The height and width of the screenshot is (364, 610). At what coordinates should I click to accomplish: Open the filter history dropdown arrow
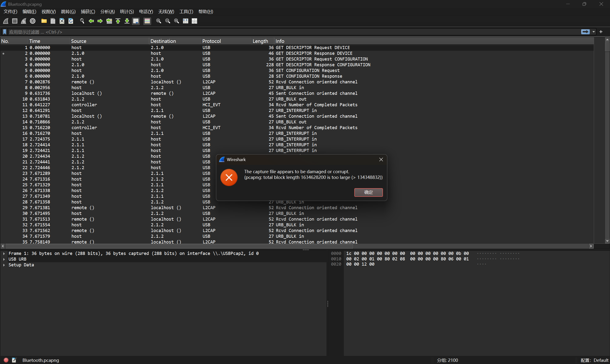[x=594, y=32]
